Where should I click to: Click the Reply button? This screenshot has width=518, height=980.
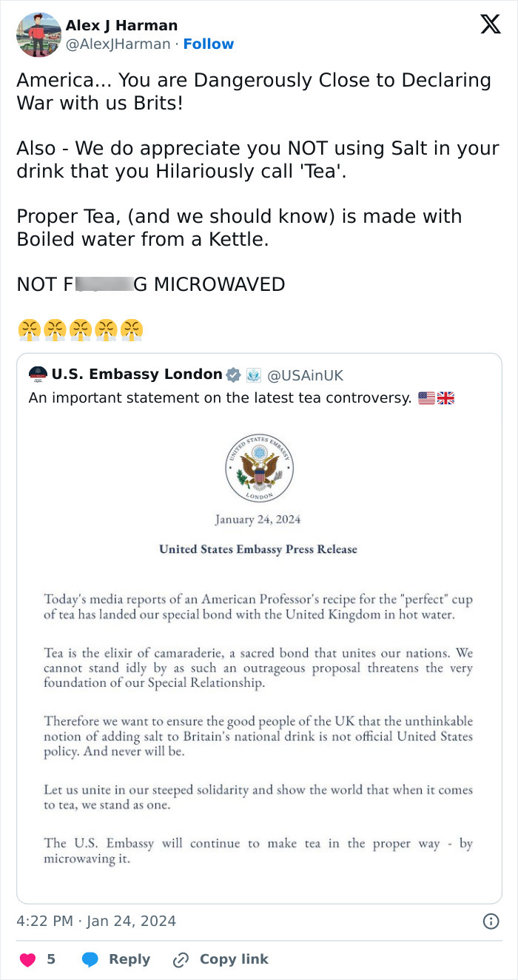click(130, 959)
